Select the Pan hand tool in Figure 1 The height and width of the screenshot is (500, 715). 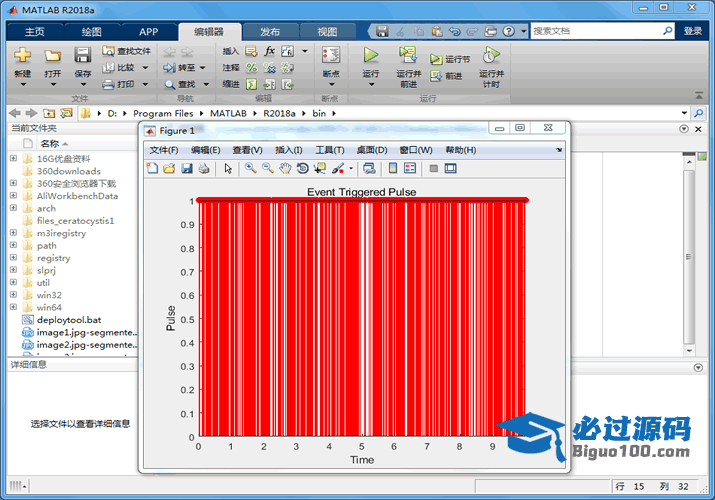285,168
